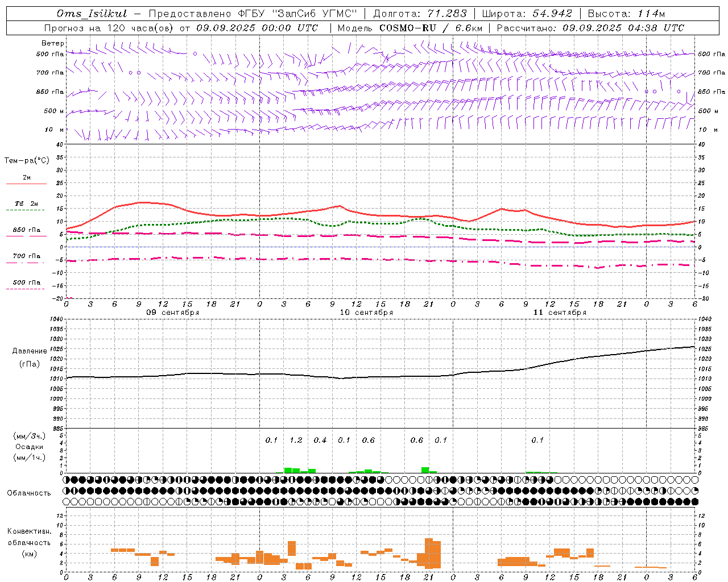Image resolution: width=728 pixels, height=582 pixels.
Task: Click the 'Модель COSMO-RU / 6.6км' label
Action: (x=410, y=28)
